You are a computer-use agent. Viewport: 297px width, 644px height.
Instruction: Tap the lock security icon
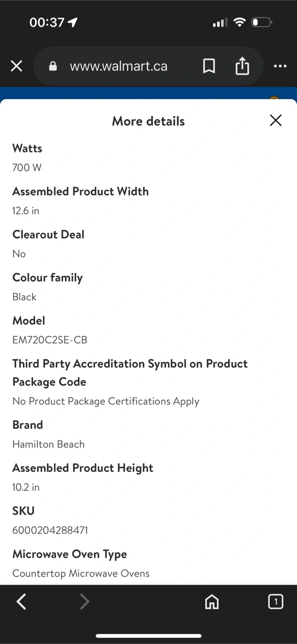[x=53, y=67]
